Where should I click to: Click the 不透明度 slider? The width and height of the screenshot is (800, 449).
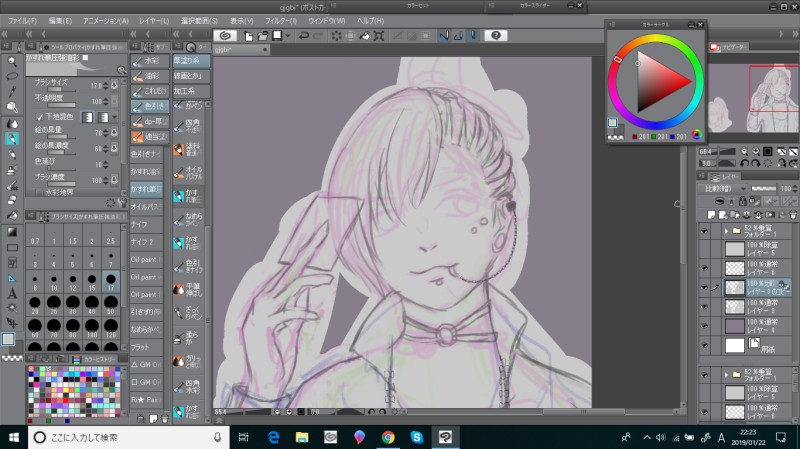click(61, 105)
